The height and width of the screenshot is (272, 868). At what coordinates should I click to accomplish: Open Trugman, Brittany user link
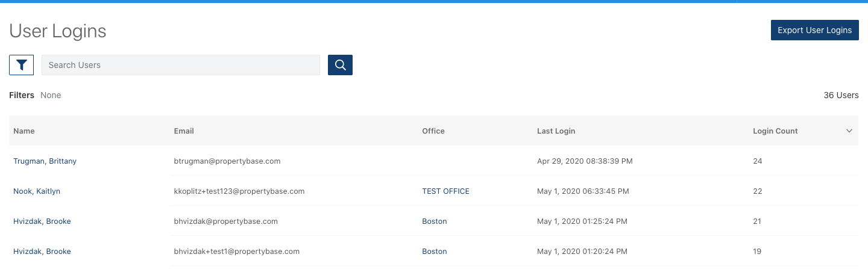point(45,161)
